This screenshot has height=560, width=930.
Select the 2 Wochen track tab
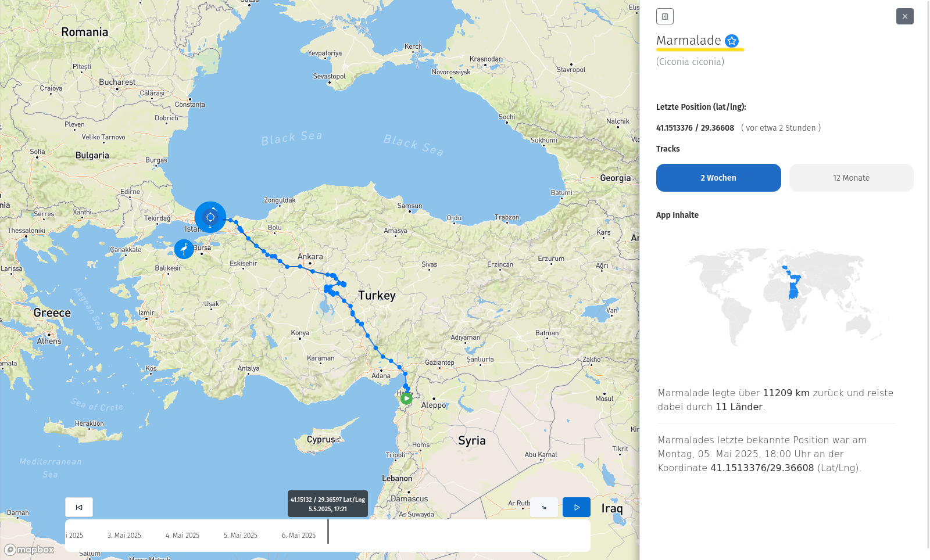pyautogui.click(x=718, y=178)
